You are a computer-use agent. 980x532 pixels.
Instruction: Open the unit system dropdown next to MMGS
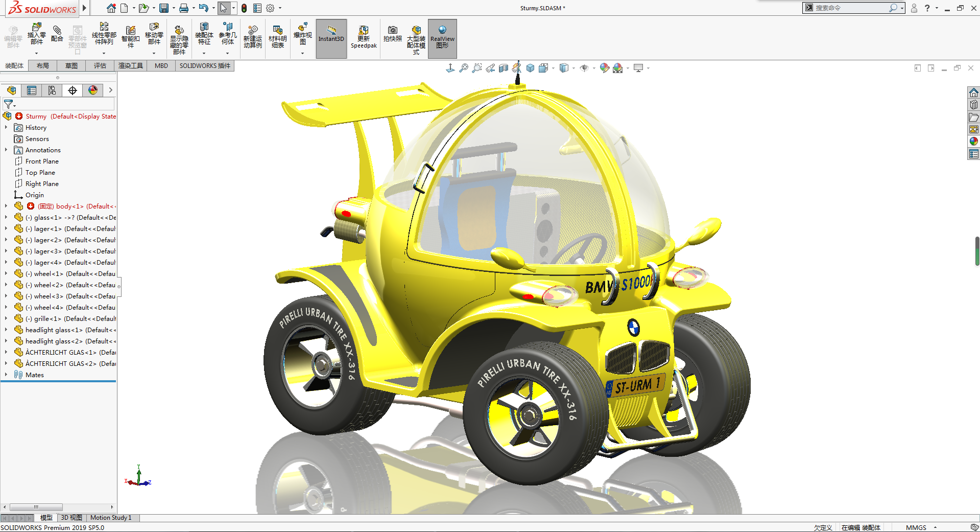pyautogui.click(x=936, y=527)
